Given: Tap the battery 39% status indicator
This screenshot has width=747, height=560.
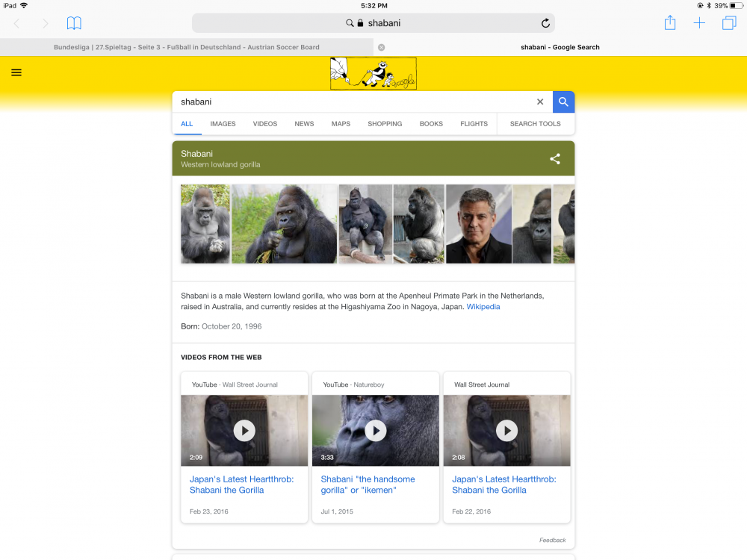Looking at the screenshot, I should [x=729, y=6].
